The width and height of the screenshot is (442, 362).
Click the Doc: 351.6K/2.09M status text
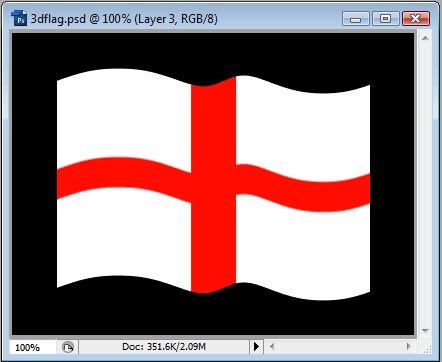tap(164, 347)
